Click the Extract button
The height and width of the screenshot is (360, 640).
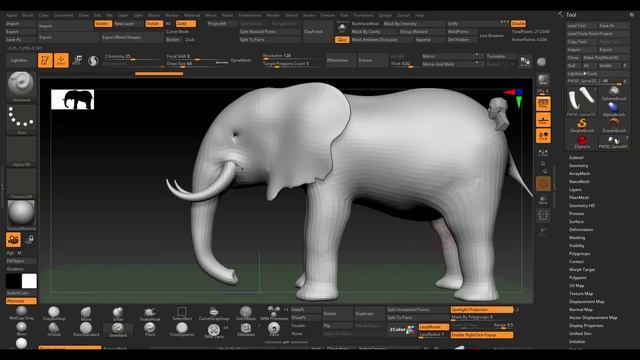point(373,60)
